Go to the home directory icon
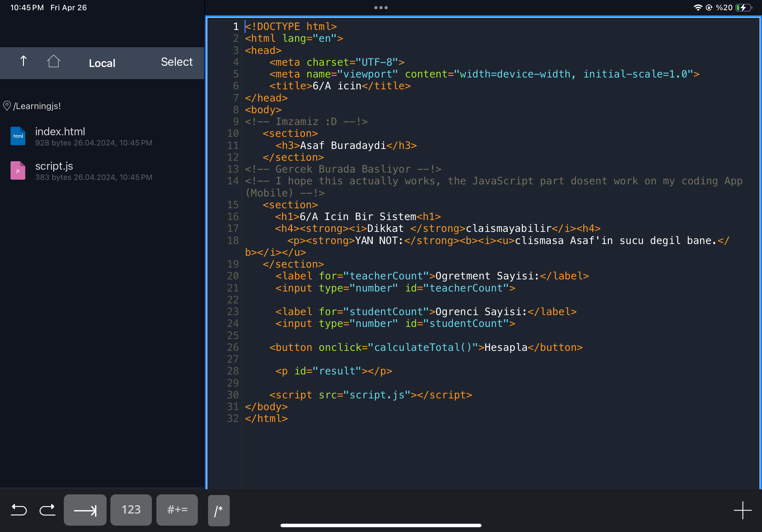Screen dimensions: 762x532 click(54, 61)
